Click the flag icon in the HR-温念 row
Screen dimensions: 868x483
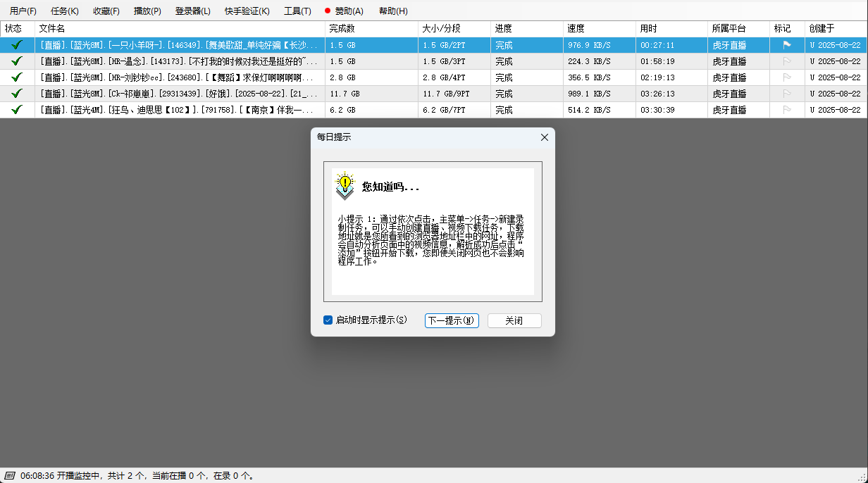click(x=787, y=61)
